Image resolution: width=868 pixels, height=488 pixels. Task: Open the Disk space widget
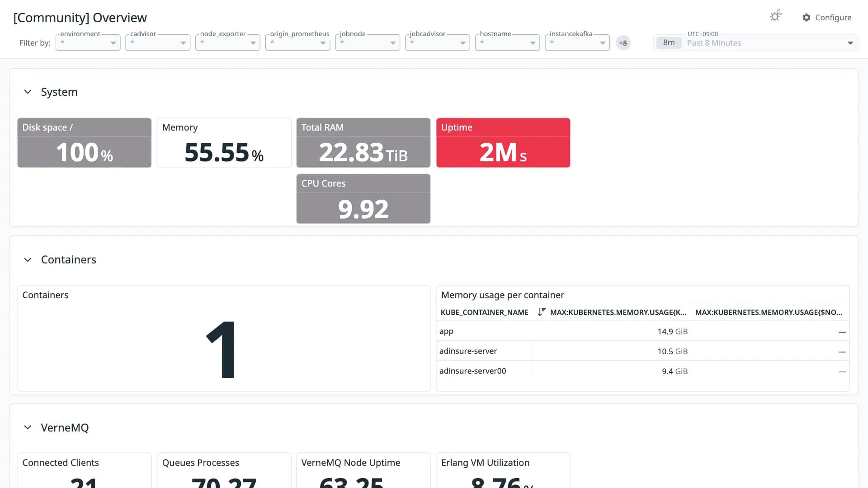tap(85, 143)
